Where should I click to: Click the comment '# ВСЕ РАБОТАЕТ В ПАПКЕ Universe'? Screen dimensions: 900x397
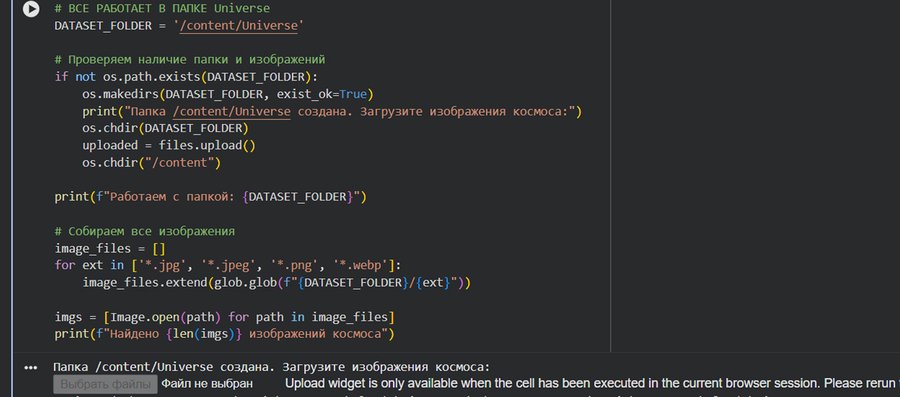(162, 9)
